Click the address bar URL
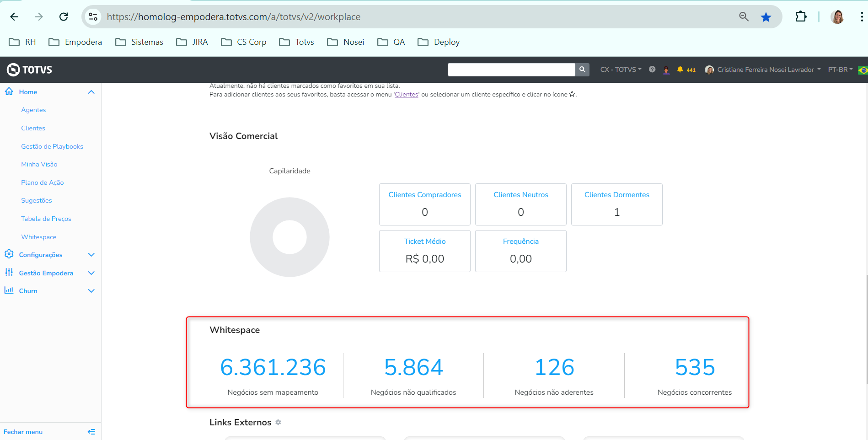This screenshot has width=868, height=440. coord(233,17)
